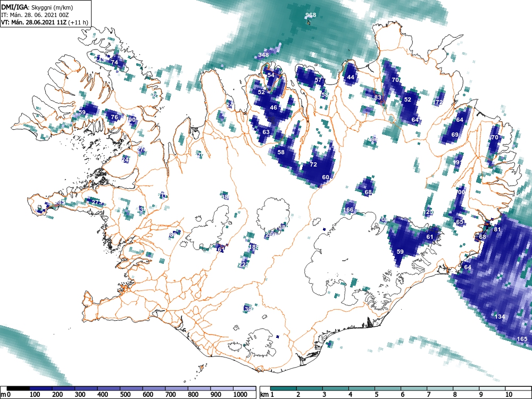The height and width of the screenshot is (399, 532).
Task: Click the '5' label on the km scale
Action: pos(376,395)
